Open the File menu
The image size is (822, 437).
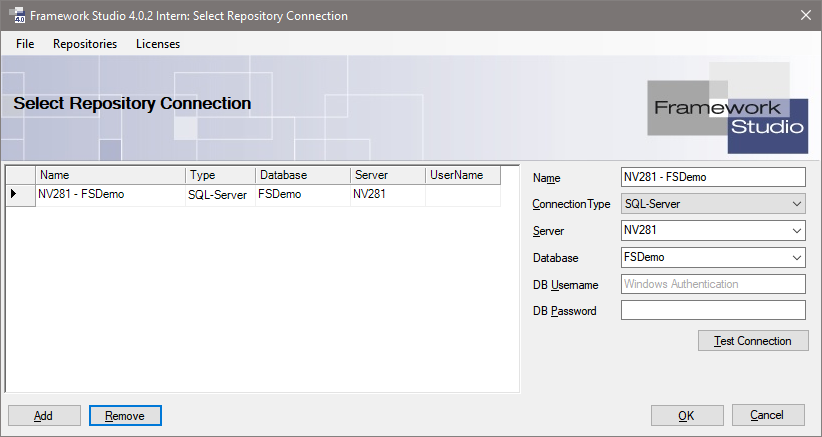click(25, 44)
